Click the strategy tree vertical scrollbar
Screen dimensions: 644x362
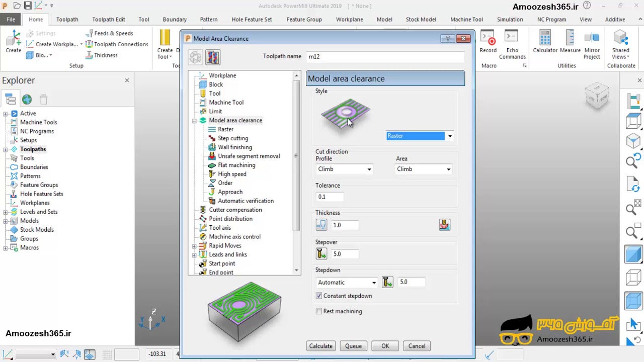(297, 155)
